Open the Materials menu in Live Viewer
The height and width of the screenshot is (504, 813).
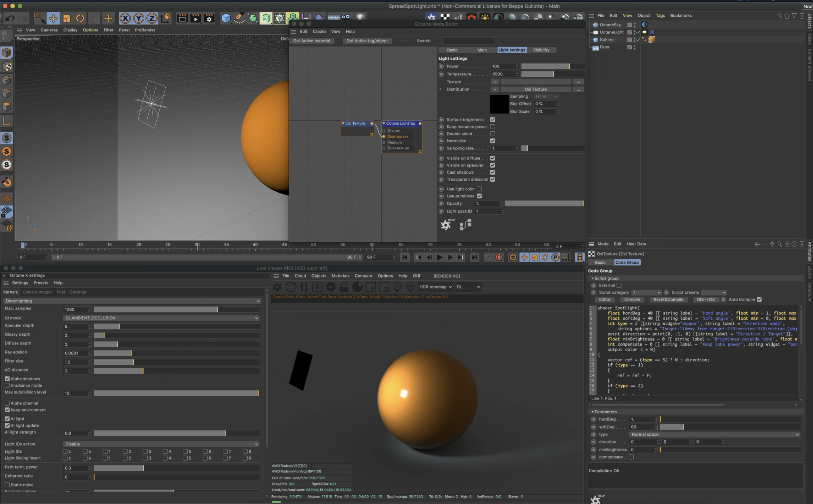pyautogui.click(x=340, y=276)
